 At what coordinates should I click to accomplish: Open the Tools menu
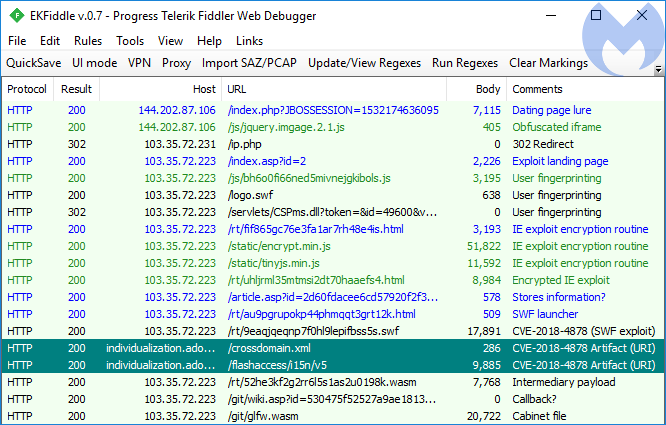pyautogui.click(x=130, y=41)
